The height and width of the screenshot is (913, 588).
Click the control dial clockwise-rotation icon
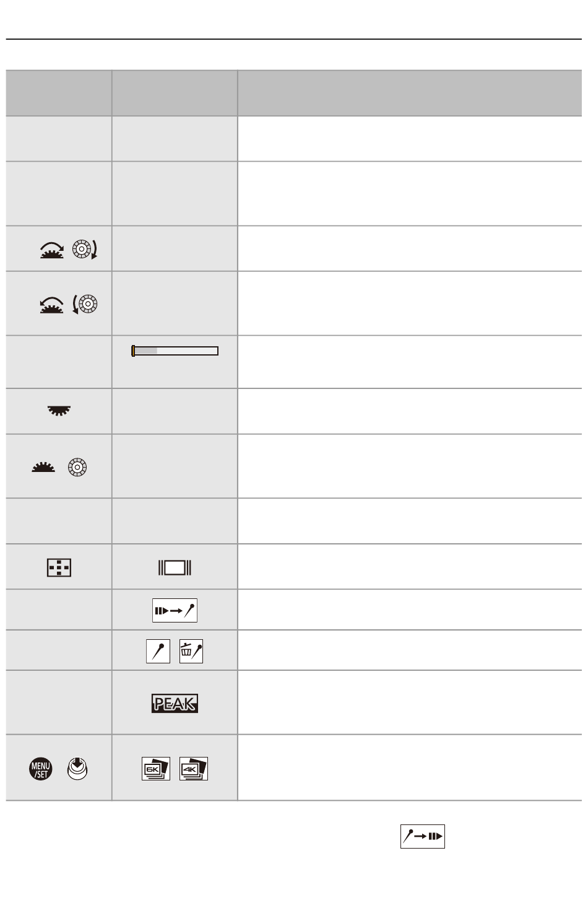pos(85,249)
